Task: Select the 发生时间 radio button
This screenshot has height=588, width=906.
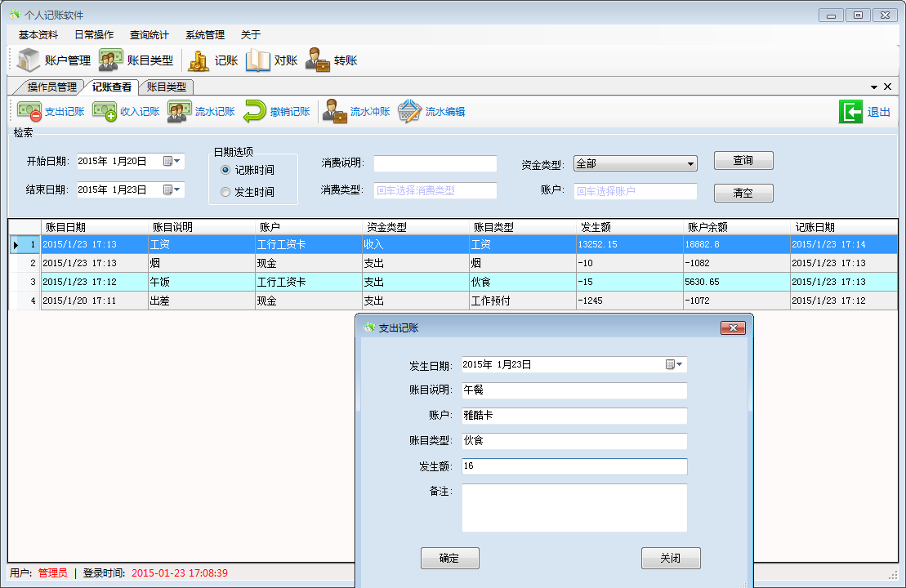Action: pos(225,192)
